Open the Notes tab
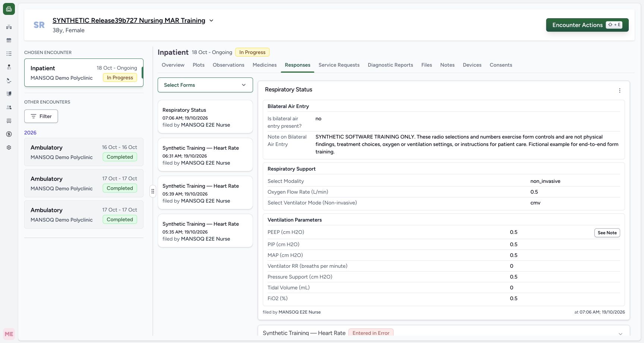Image resolution: width=644 pixels, height=343 pixels. (x=447, y=65)
